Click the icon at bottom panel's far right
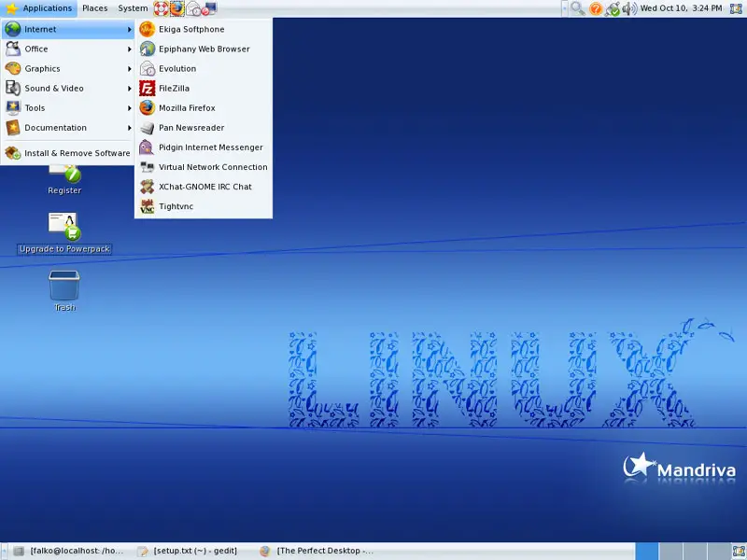The height and width of the screenshot is (560, 747). [x=738, y=552]
